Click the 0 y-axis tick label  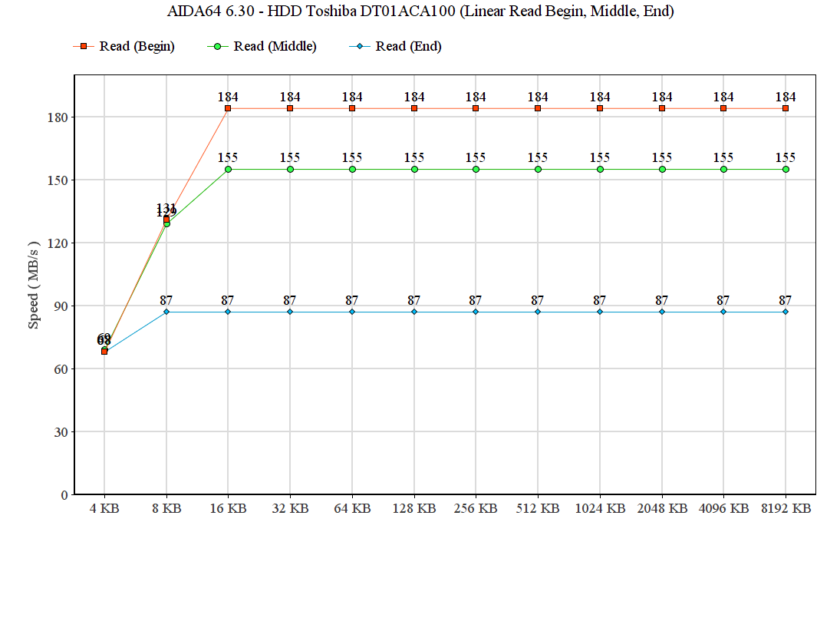[64, 495]
